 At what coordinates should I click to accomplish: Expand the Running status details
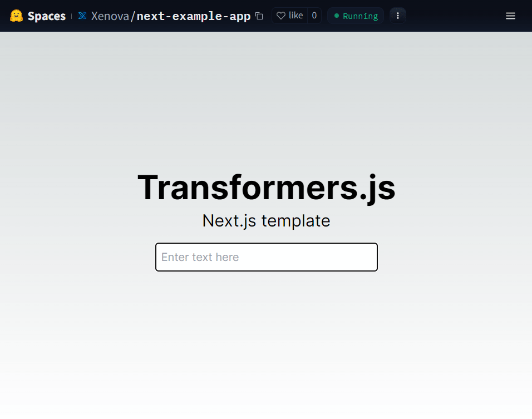click(x=355, y=16)
